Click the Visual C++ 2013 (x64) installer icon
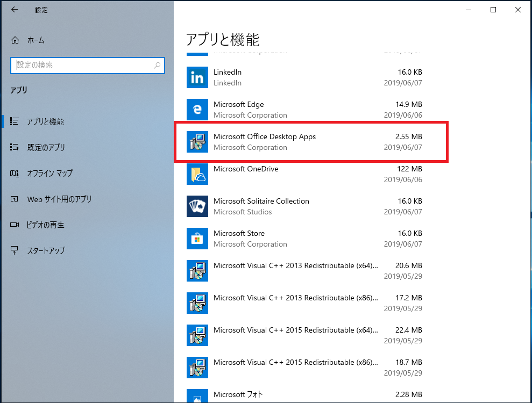Viewport: 532px width, 403px height. tap(197, 270)
